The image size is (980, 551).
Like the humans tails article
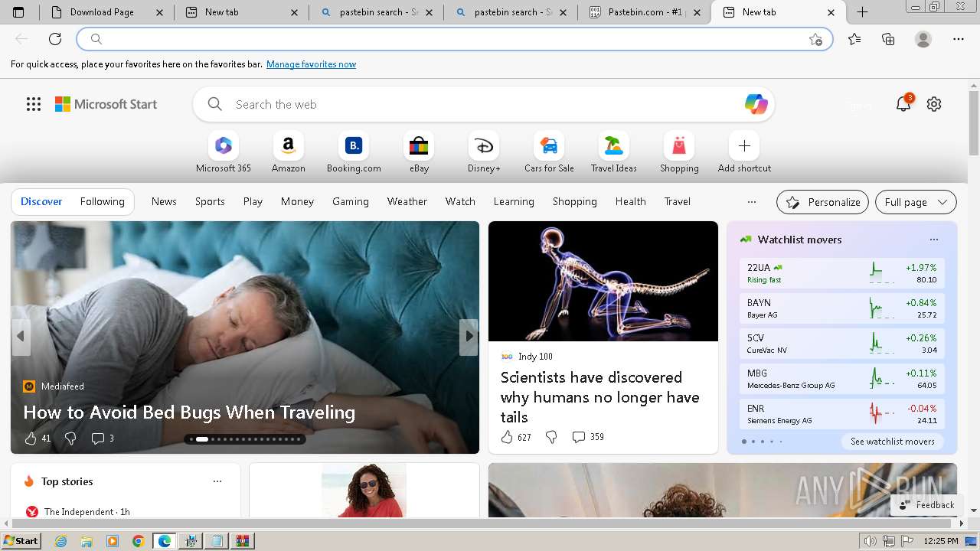click(x=515, y=437)
